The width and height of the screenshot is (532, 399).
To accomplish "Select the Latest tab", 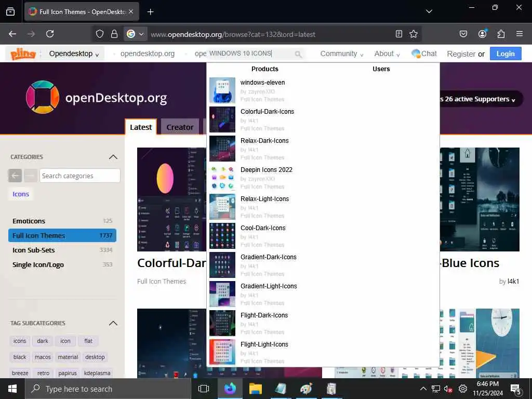I will point(141,127).
